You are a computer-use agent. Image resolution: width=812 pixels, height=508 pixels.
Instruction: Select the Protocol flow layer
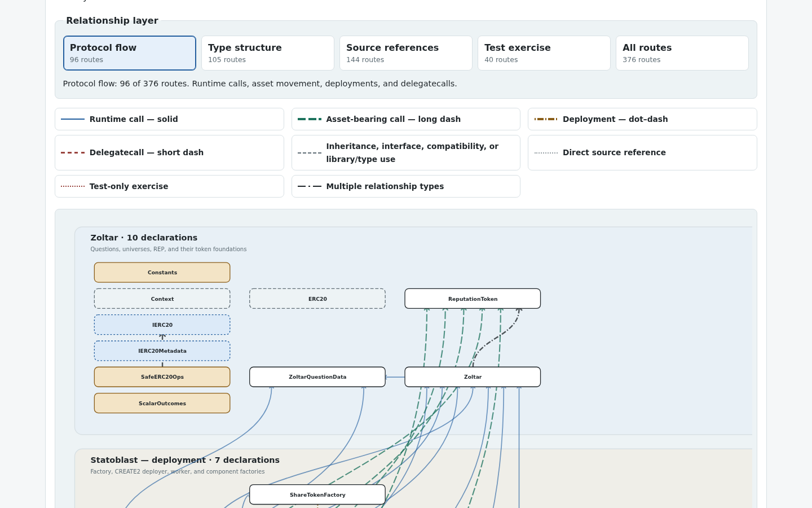pos(130,53)
